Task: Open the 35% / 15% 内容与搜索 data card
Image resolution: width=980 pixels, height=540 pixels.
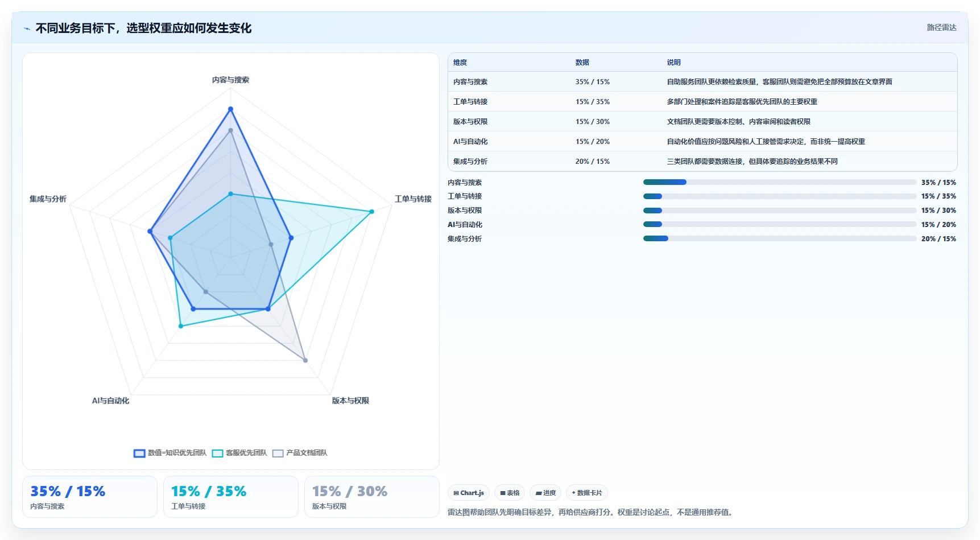Action: click(90, 497)
